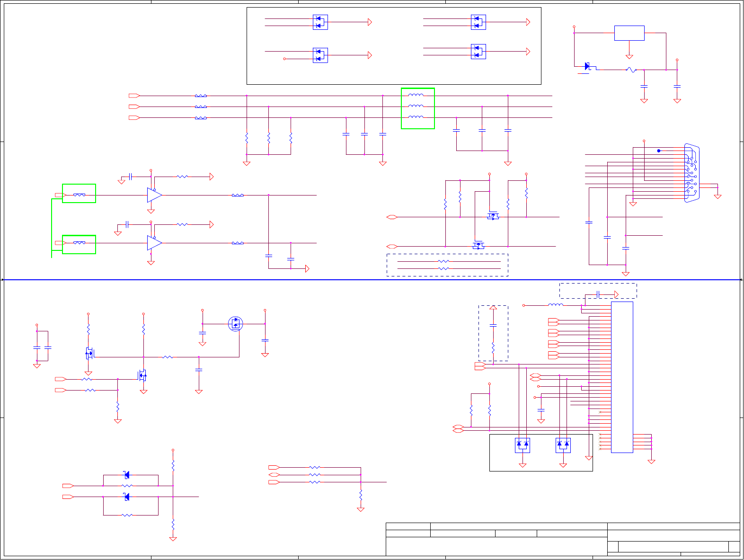Click the capacitor inside the dashed box above the tall connector
The width and height of the screenshot is (744, 560).
(x=599, y=294)
